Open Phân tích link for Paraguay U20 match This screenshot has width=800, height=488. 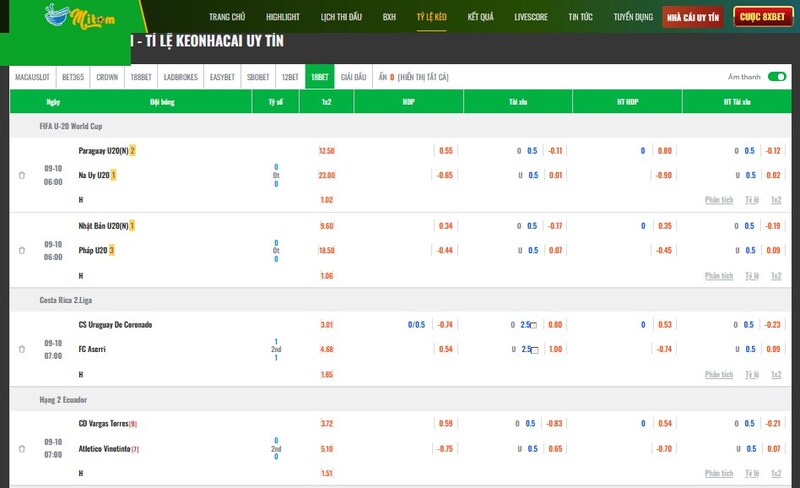pos(719,200)
